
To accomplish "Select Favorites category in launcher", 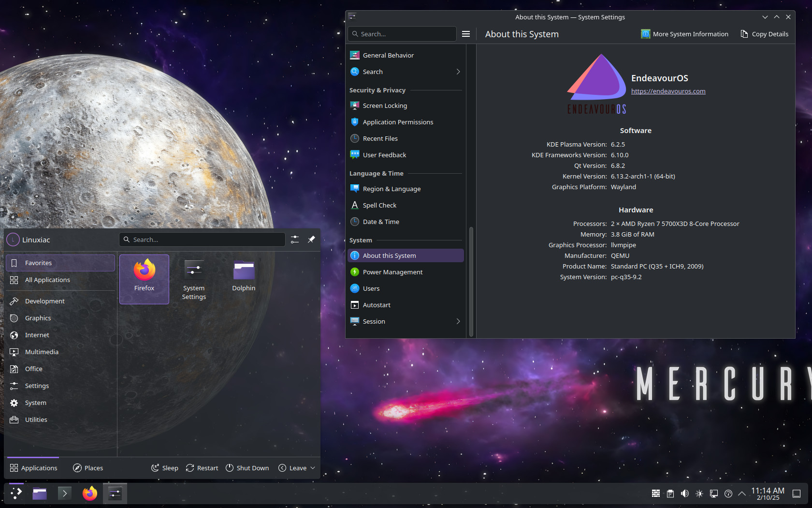I will click(60, 263).
